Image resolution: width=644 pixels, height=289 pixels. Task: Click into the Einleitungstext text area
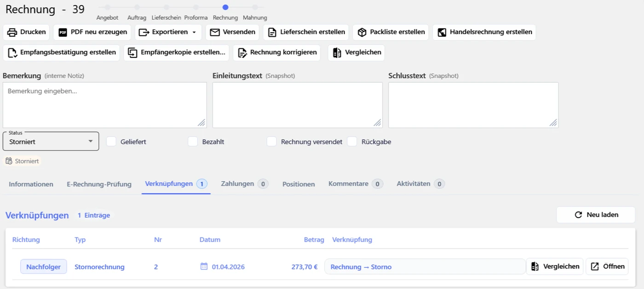click(298, 105)
